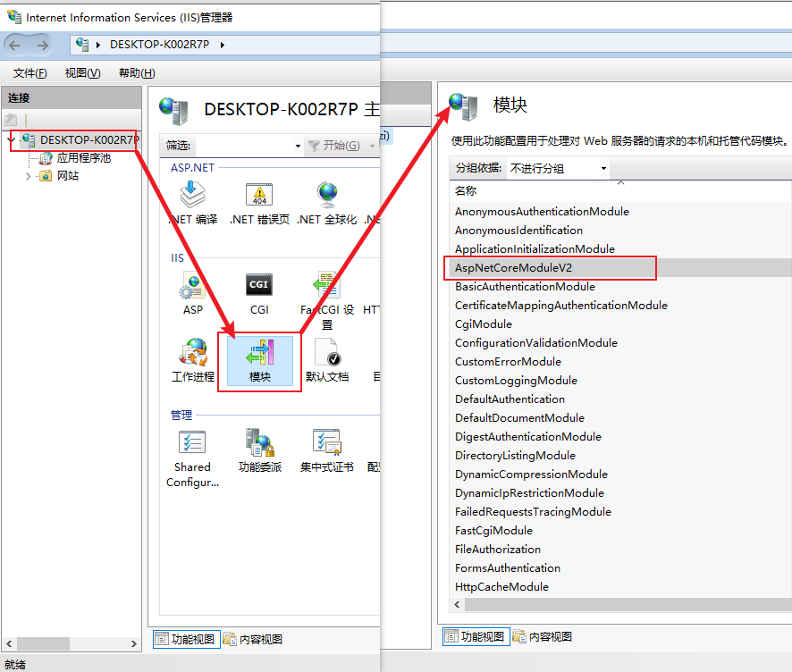The width and height of the screenshot is (792, 672).
Task: Click the left scroll arrow in modules list
Action: click(x=457, y=604)
